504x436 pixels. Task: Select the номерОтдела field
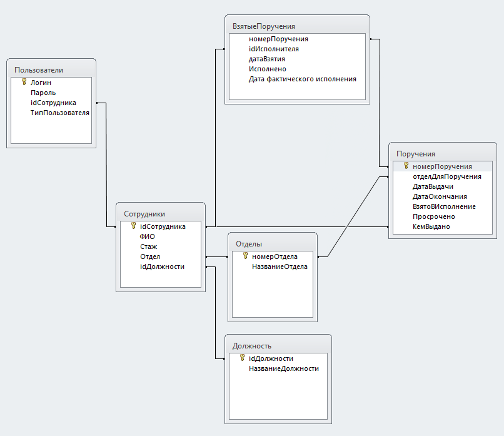point(275,256)
